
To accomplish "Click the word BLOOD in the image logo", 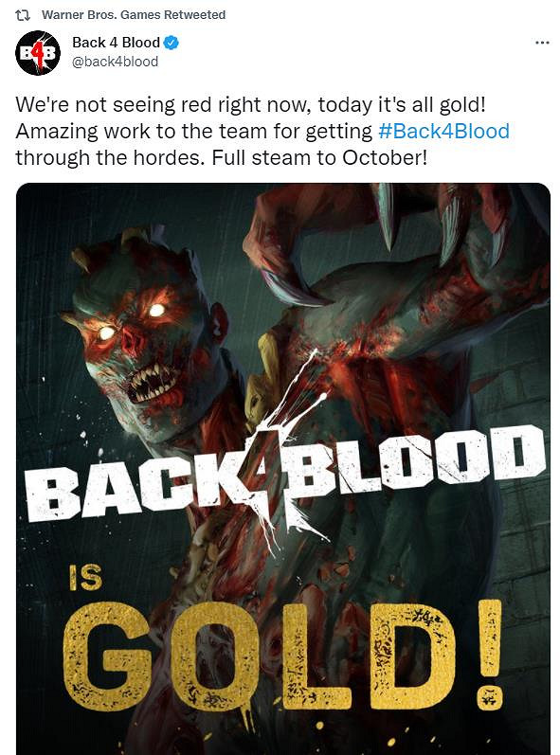I will (x=415, y=462).
